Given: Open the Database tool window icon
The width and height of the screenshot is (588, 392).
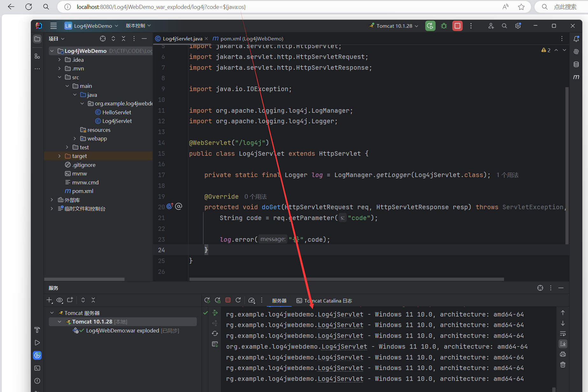Looking at the screenshot, I should click(x=576, y=64).
